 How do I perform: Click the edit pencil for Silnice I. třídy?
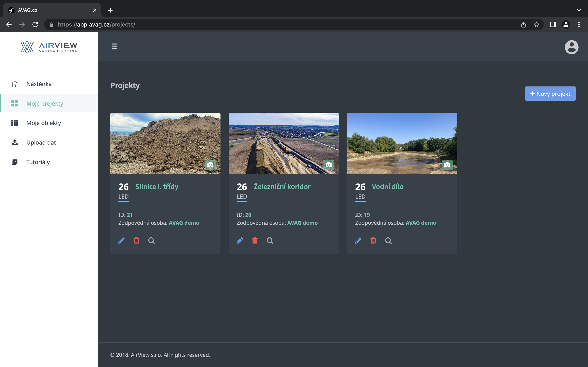click(x=121, y=240)
